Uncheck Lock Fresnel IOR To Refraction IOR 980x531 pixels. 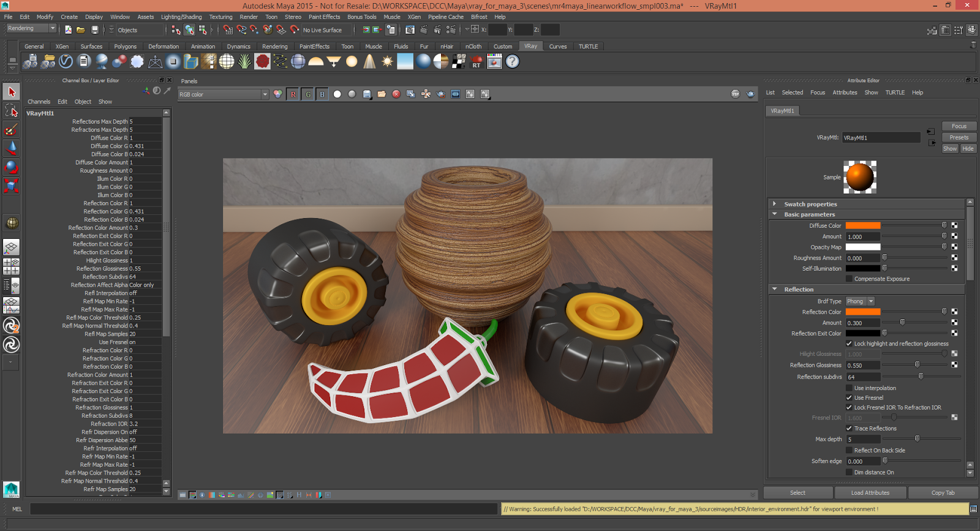[x=850, y=407]
